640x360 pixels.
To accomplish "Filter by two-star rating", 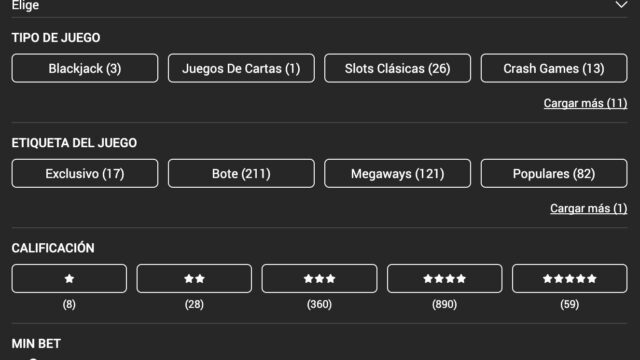I will (194, 278).
